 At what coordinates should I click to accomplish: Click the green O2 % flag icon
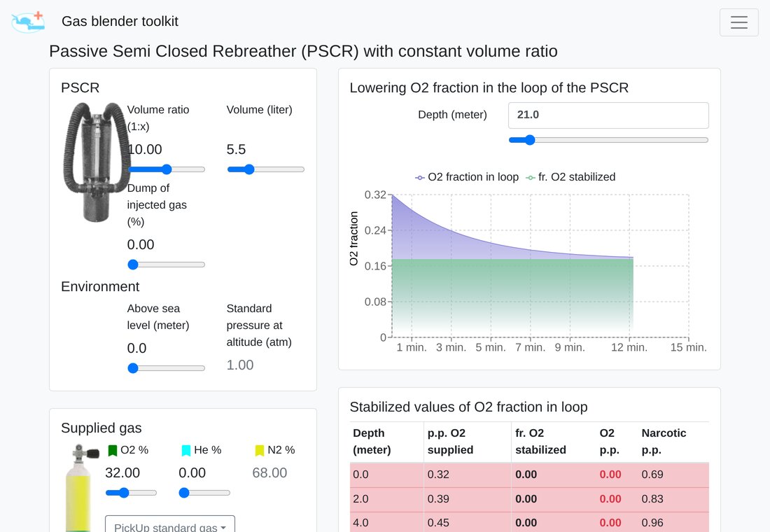113,450
